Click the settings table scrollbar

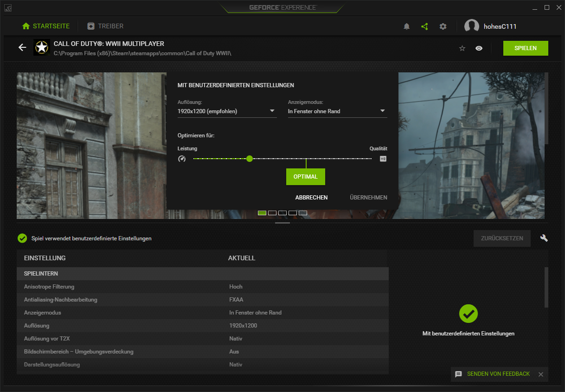[x=546, y=287]
